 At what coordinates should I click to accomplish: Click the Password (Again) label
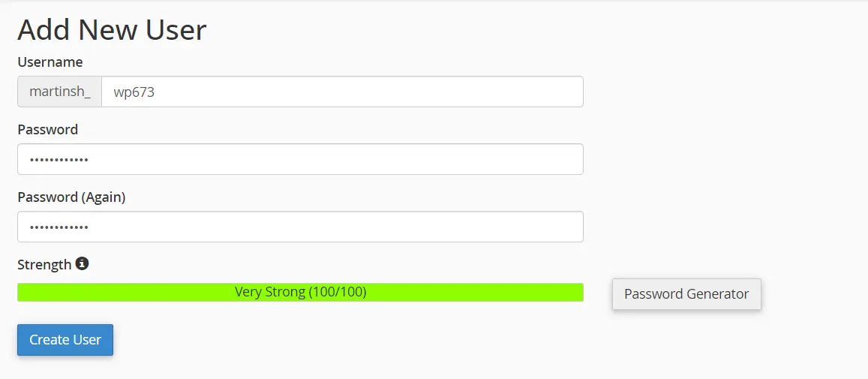(71, 197)
